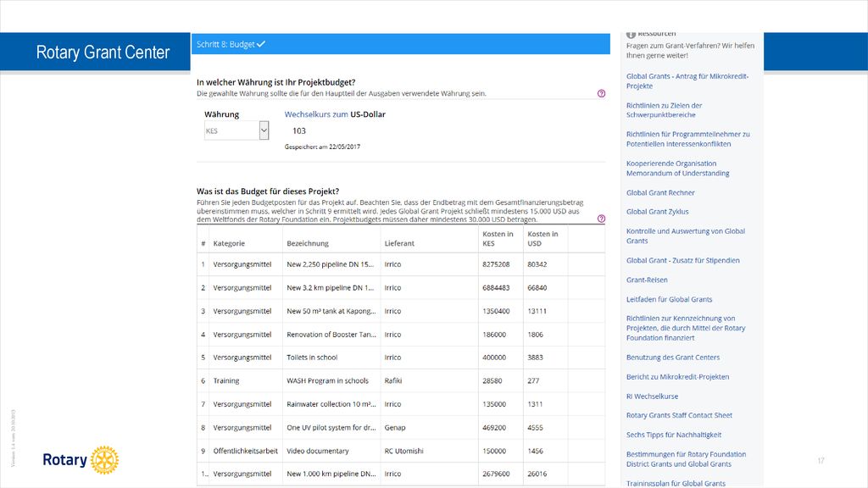
Task: Select the row 'New 3.2 km pipeline DN 1...'
Action: coord(401,288)
